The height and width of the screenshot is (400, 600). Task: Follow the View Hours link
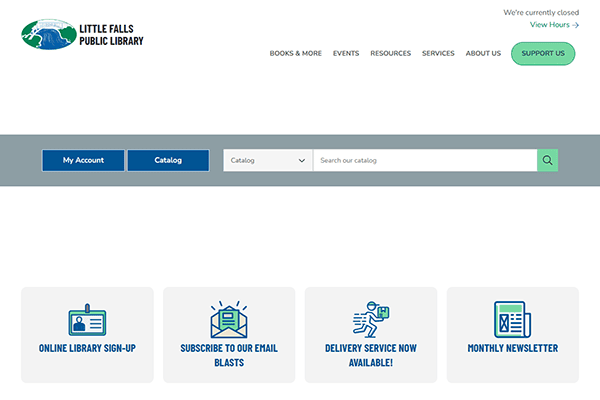pyautogui.click(x=554, y=25)
